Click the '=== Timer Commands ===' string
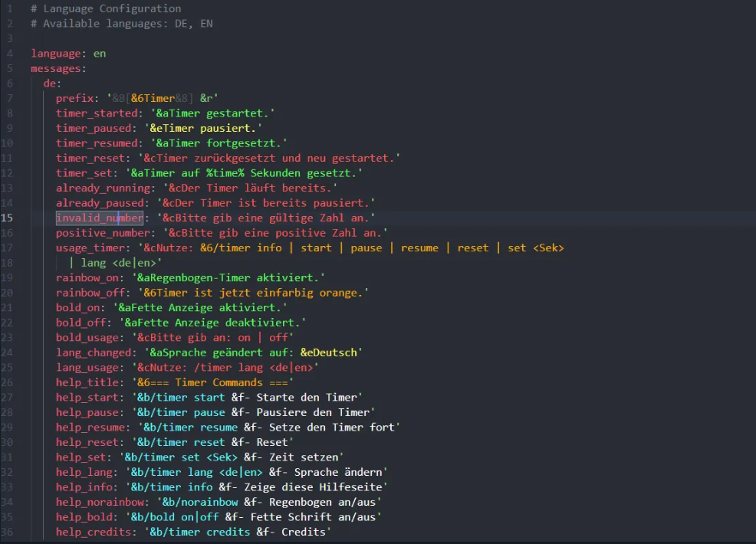 (x=219, y=382)
